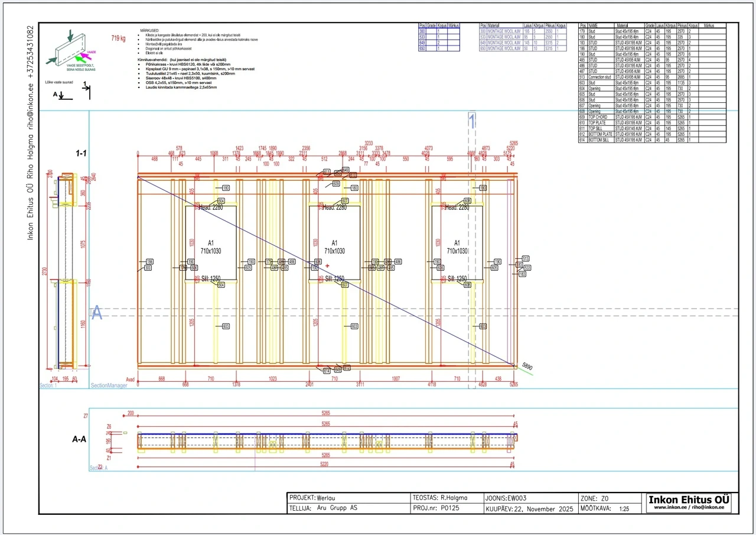Click the large blue section marker A left of wall
The height and width of the screenshot is (535, 756).
pos(97,313)
